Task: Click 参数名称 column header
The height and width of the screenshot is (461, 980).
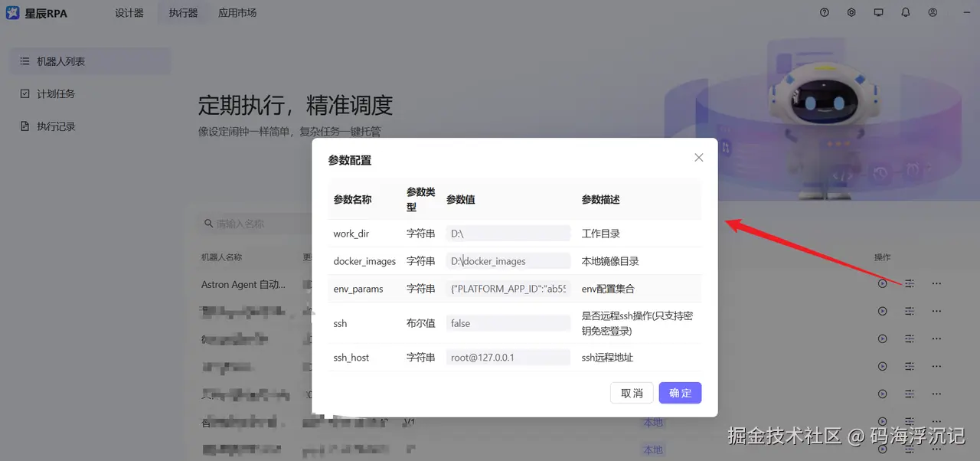Action: pyautogui.click(x=352, y=199)
